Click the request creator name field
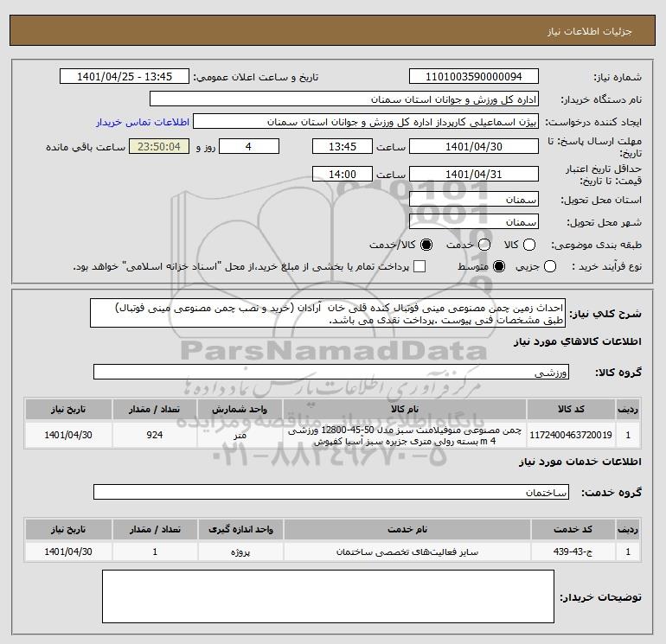 366,122
